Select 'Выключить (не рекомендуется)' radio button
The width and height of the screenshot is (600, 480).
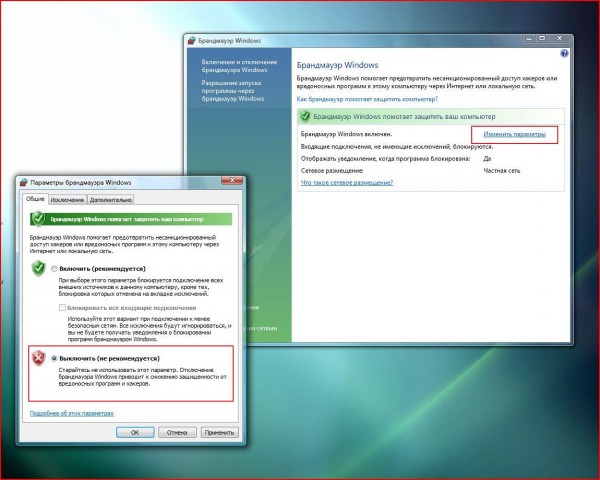(x=54, y=359)
